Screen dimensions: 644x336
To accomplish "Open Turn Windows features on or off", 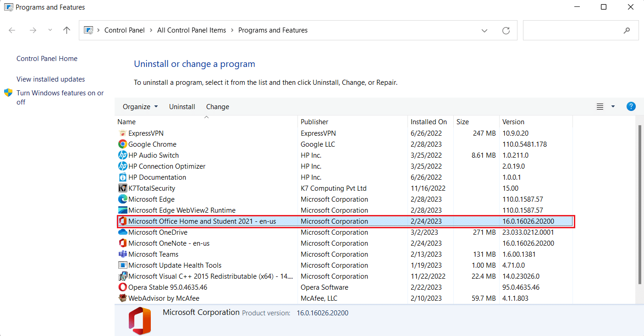I will (x=60, y=97).
